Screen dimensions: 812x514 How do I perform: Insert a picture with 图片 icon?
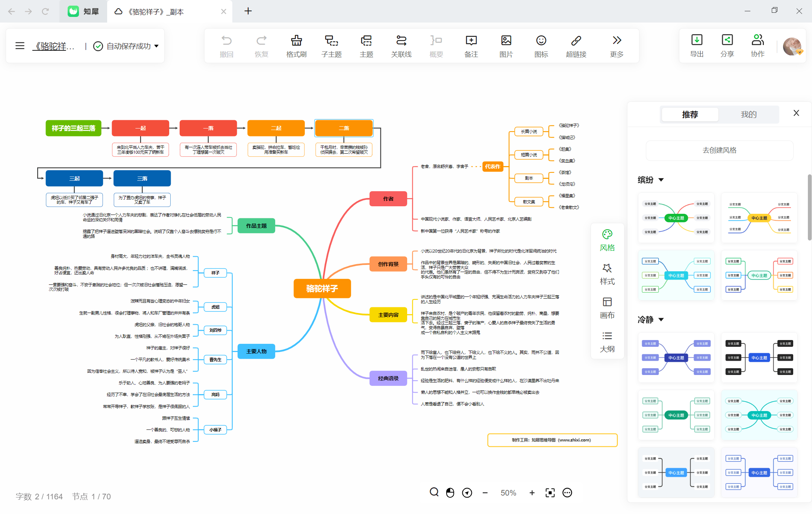506,46
